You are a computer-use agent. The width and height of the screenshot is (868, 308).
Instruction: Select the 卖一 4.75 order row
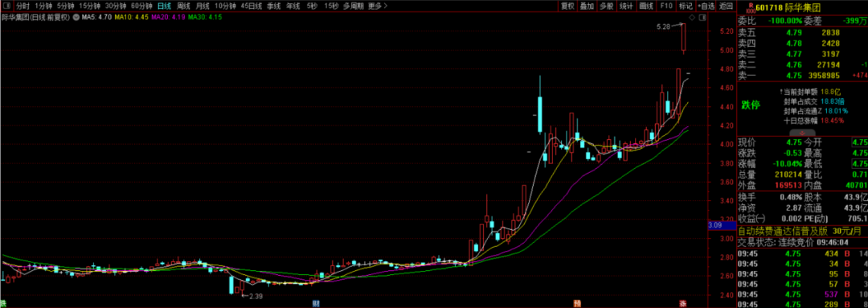coord(801,76)
